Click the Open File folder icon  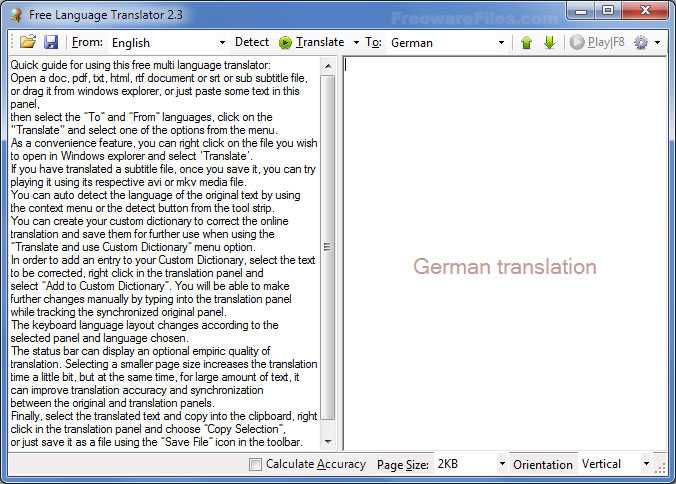pyautogui.click(x=28, y=43)
